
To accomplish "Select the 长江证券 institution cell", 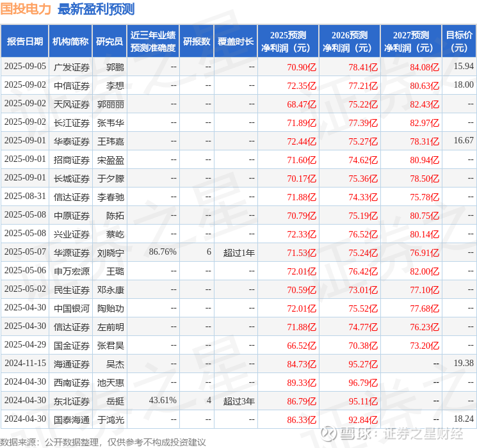I will [72, 123].
